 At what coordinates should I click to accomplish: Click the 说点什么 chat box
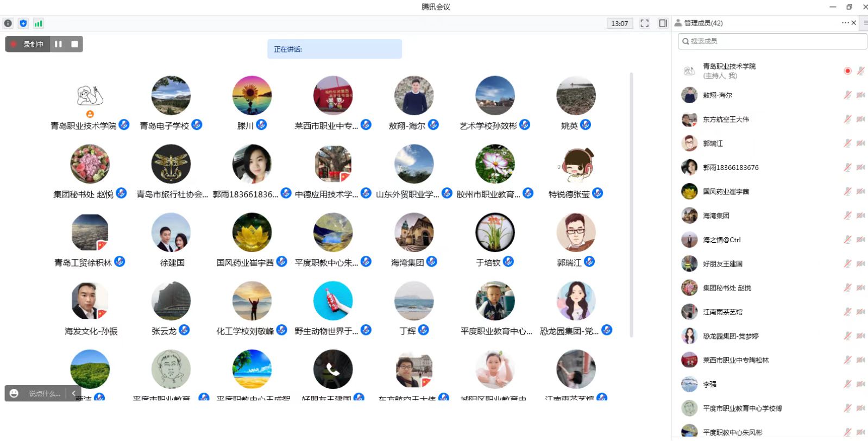click(x=45, y=393)
